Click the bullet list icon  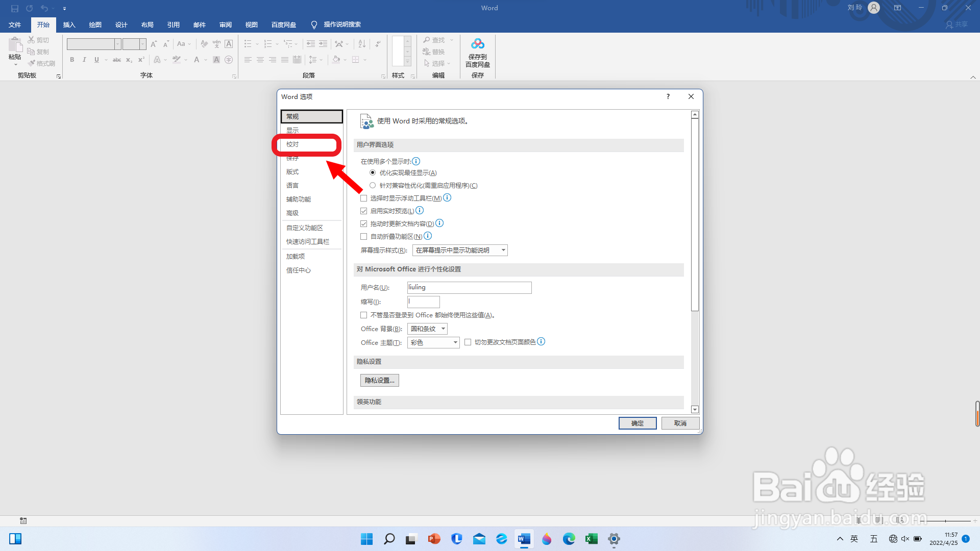click(x=248, y=44)
